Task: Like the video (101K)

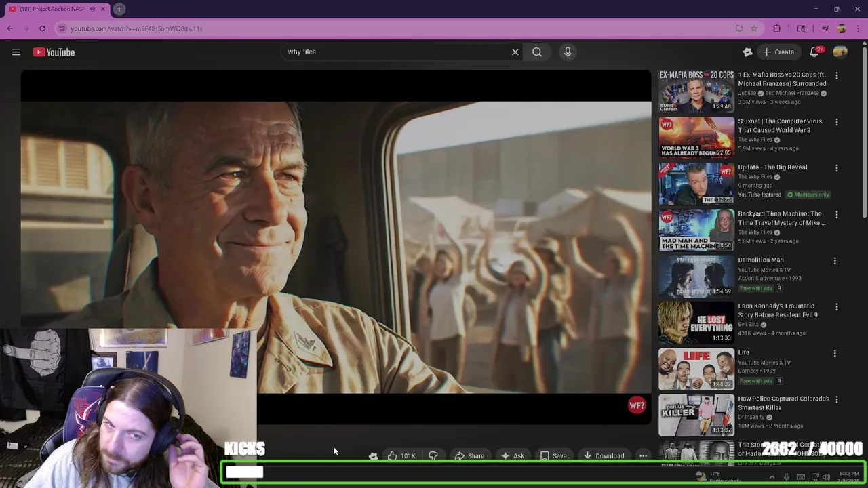Action: [401, 456]
